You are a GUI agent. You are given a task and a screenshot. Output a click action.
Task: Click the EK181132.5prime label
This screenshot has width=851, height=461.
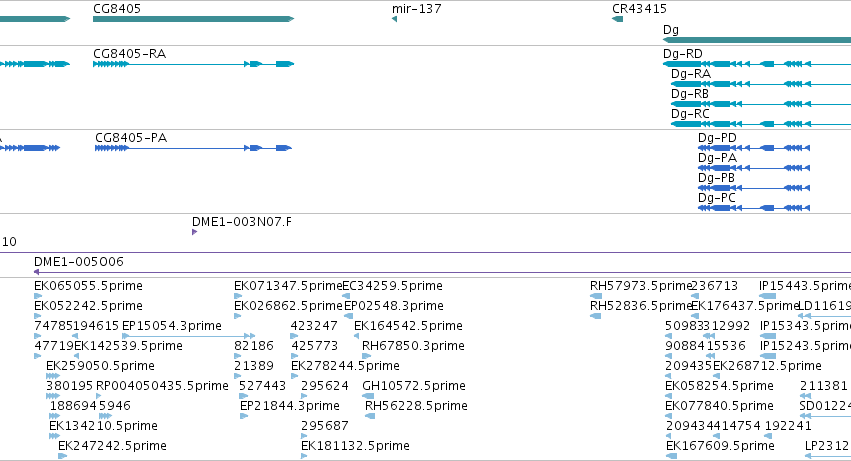click(x=355, y=446)
